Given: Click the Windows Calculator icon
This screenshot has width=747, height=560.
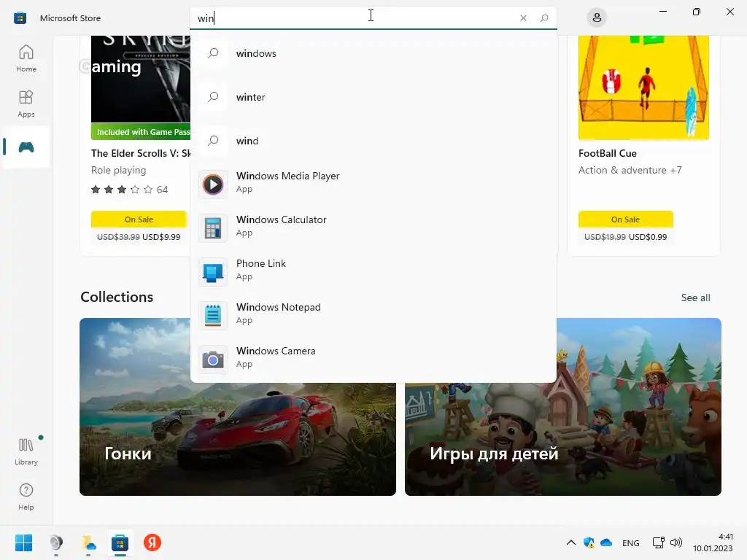Looking at the screenshot, I should click(x=213, y=228).
